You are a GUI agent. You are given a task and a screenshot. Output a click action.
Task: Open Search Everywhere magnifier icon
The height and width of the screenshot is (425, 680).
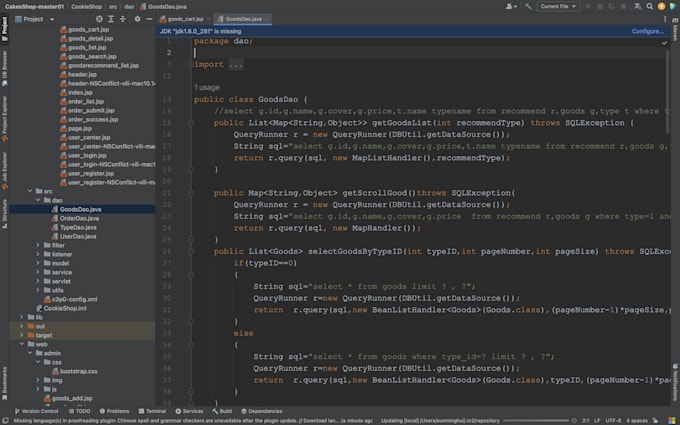[650, 7]
